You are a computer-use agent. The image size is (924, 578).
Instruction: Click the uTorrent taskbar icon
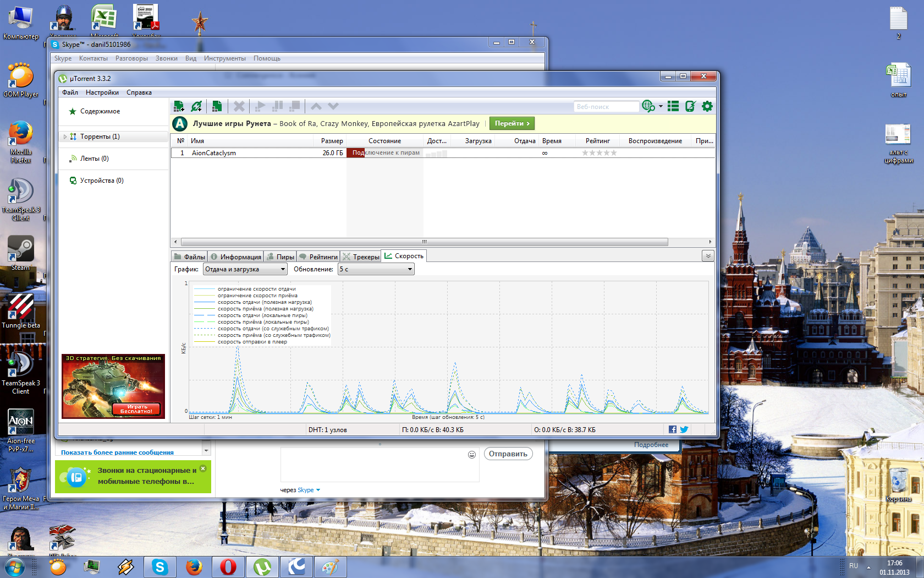point(262,567)
